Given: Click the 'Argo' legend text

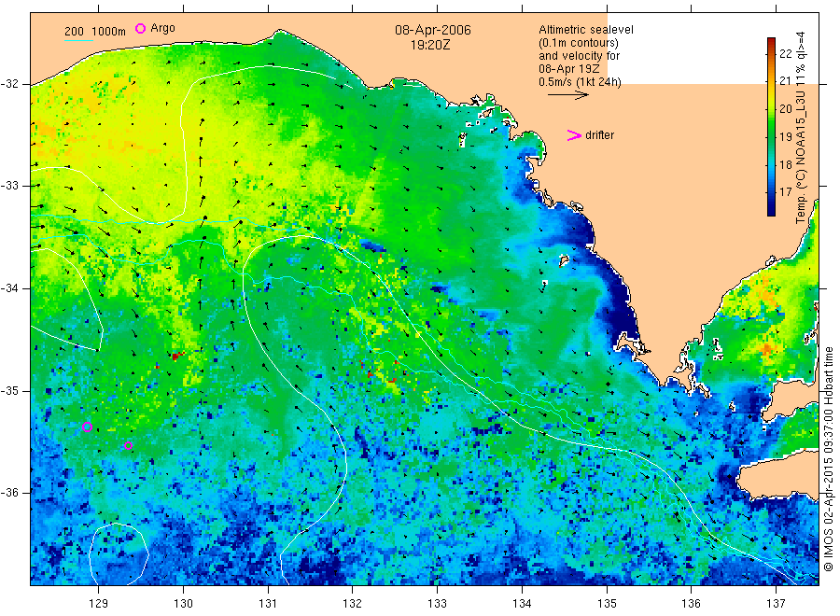Looking at the screenshot, I should pyautogui.click(x=162, y=28).
